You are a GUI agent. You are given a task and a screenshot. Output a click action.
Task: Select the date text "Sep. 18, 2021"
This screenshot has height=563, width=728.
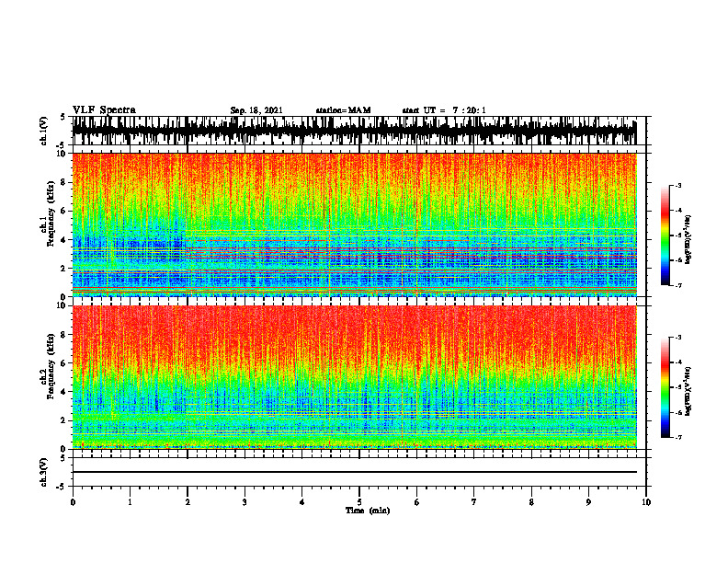coord(256,110)
